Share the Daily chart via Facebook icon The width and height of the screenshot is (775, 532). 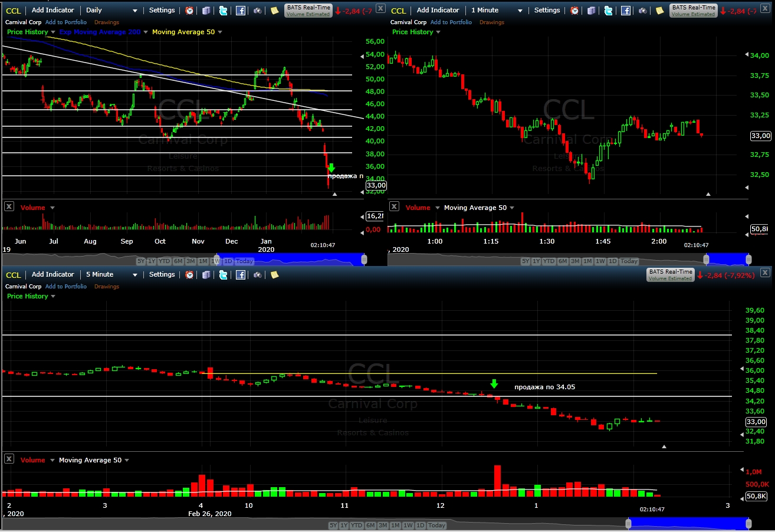point(241,11)
